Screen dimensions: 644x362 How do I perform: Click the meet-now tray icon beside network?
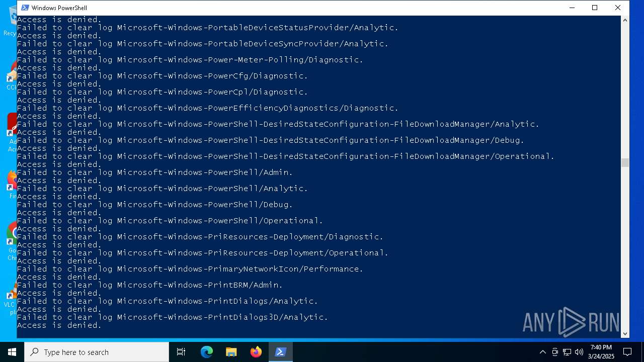coord(555,352)
